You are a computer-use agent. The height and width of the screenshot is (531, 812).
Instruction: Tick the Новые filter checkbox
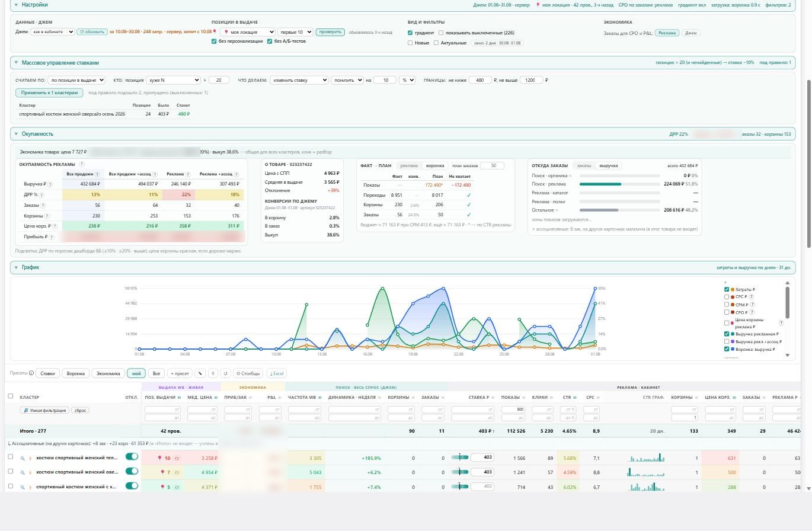pos(410,43)
